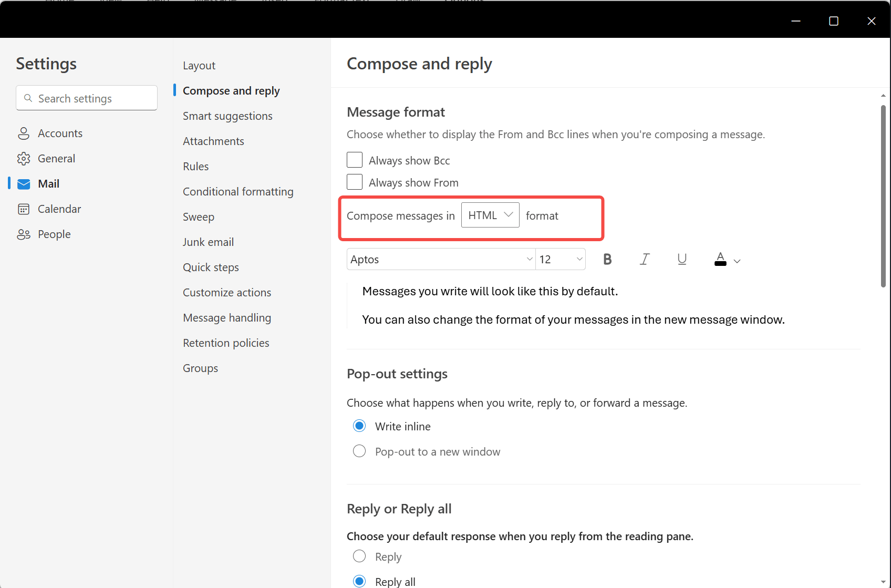Select Pop-out to a new window option
Viewport: 891px width, 588px height.
click(x=359, y=451)
